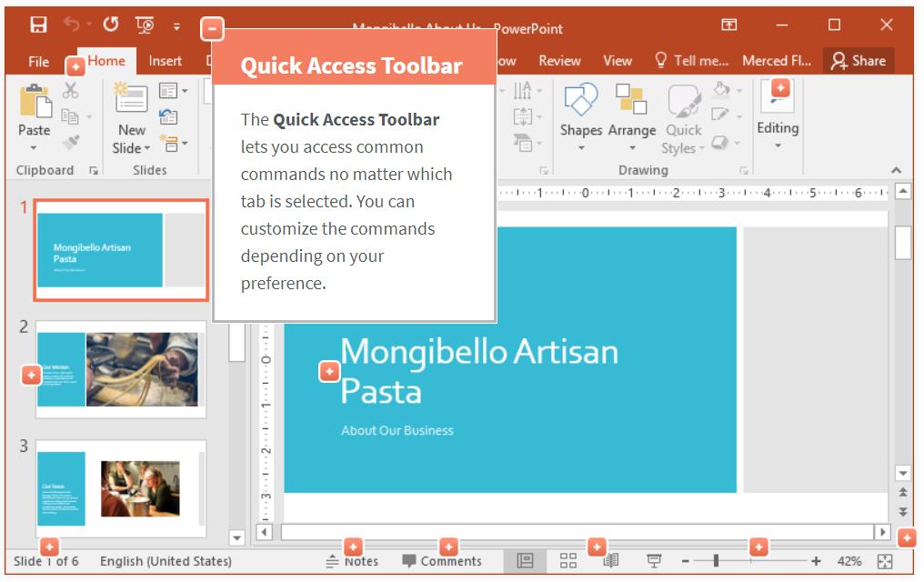This screenshot has height=582, width=924.
Task: Click the Mongibello Artisan Pasta title text
Action: [479, 371]
